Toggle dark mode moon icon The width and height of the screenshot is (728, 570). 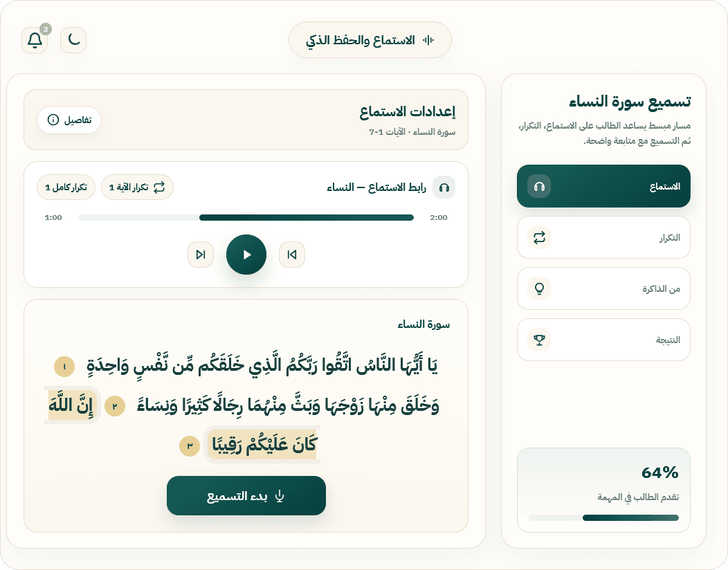point(73,40)
